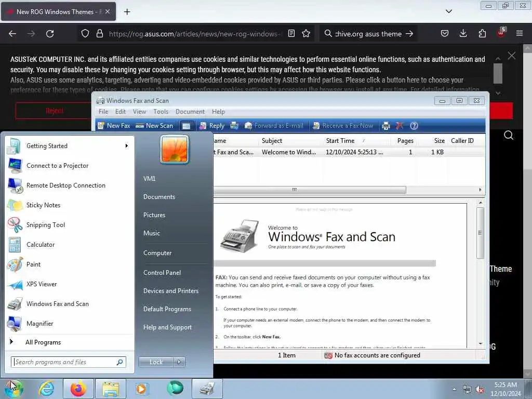Open Help and Support

click(168, 327)
